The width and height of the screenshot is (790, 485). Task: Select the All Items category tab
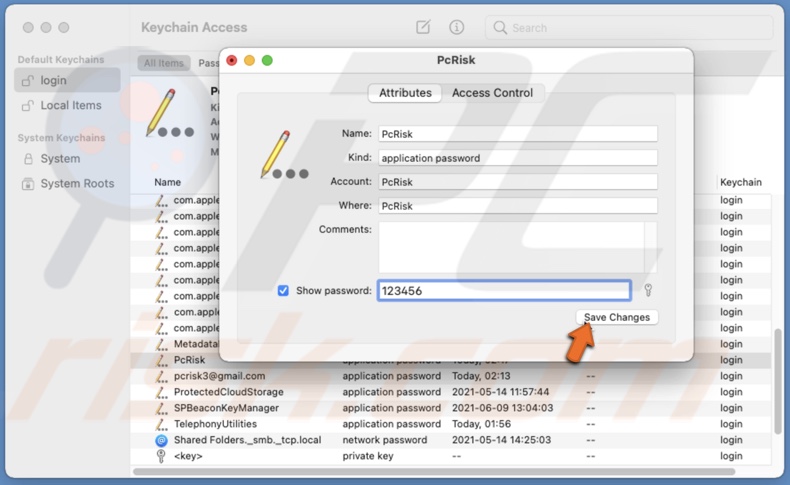click(x=163, y=63)
